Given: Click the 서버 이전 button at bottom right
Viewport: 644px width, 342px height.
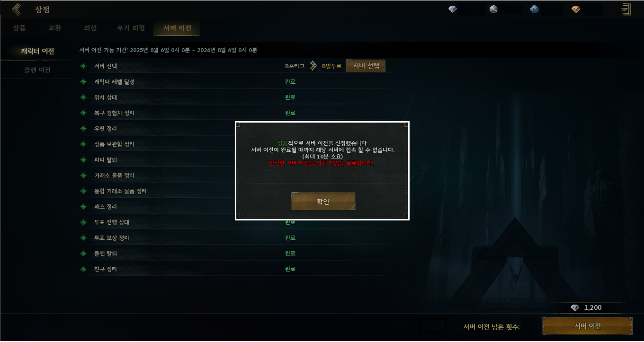Looking at the screenshot, I should 588,326.
